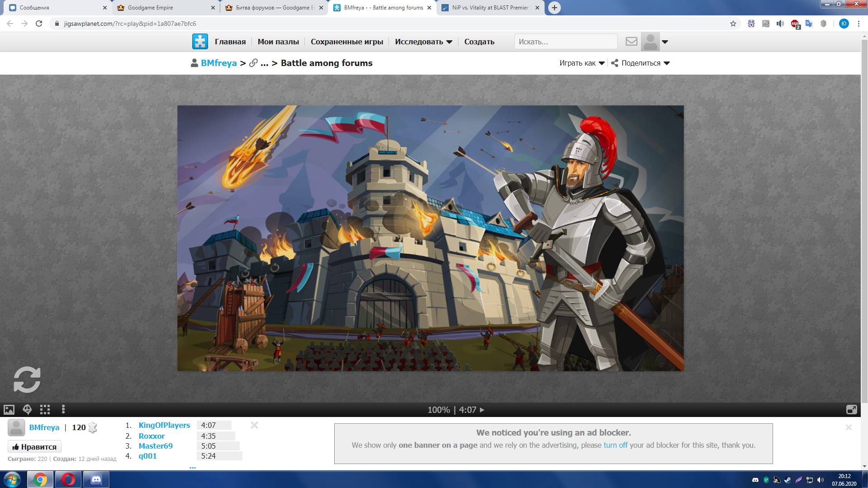
Task: Open a new browser tab
Action: pyautogui.click(x=554, y=8)
